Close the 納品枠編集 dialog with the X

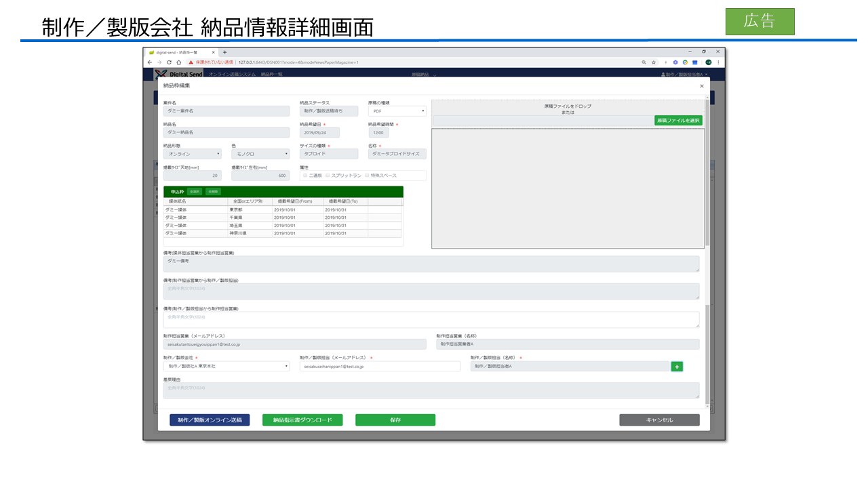[701, 86]
